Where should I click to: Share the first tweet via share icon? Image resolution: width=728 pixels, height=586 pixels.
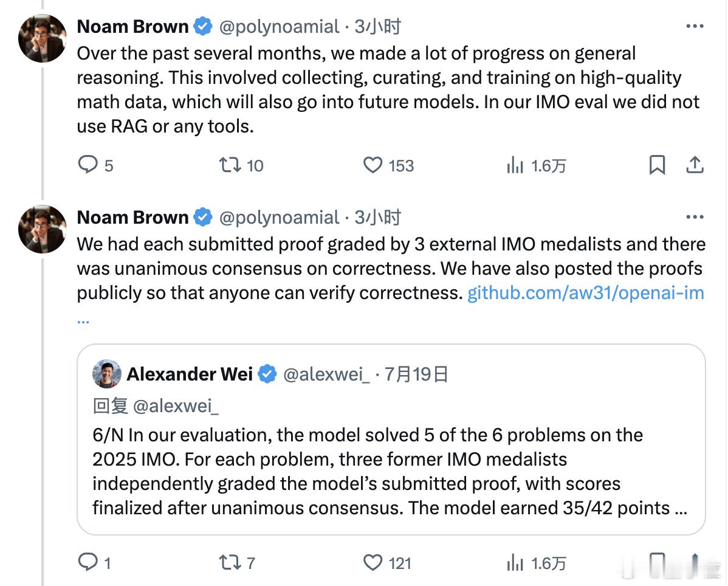point(695,165)
